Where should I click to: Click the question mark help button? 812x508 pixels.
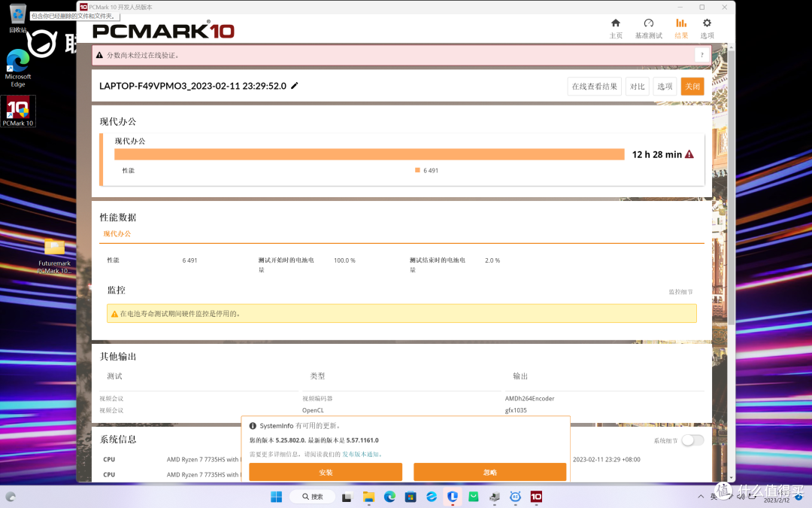point(701,55)
